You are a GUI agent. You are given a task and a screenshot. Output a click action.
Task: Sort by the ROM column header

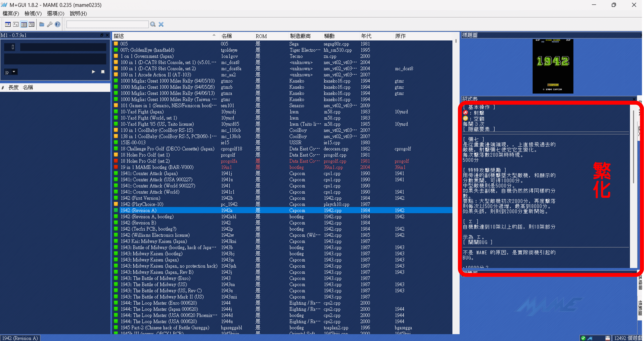pos(271,36)
